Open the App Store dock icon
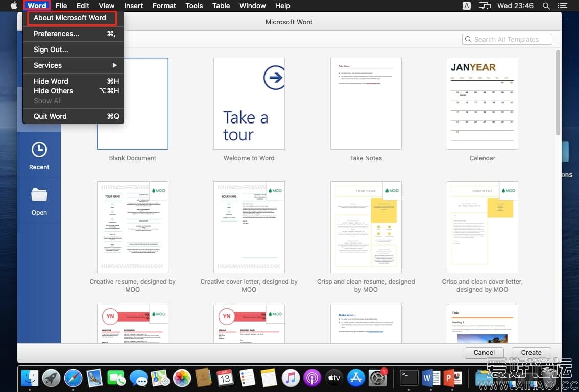 point(355,378)
